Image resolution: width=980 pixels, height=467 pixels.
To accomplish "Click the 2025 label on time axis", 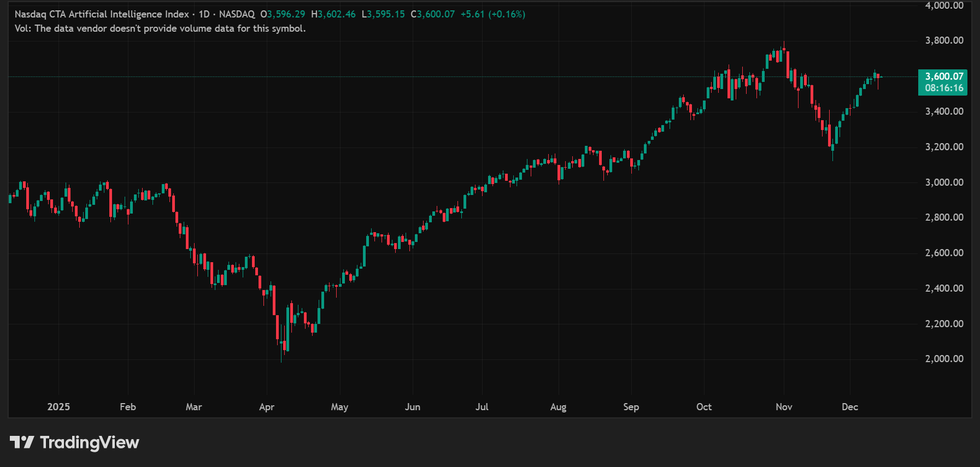I will (x=58, y=407).
